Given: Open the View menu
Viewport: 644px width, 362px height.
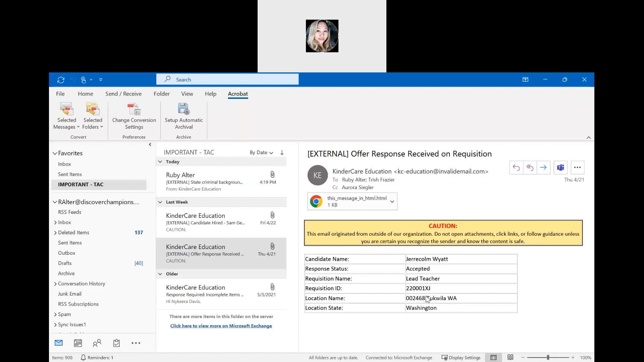Looking at the screenshot, I should (x=187, y=94).
